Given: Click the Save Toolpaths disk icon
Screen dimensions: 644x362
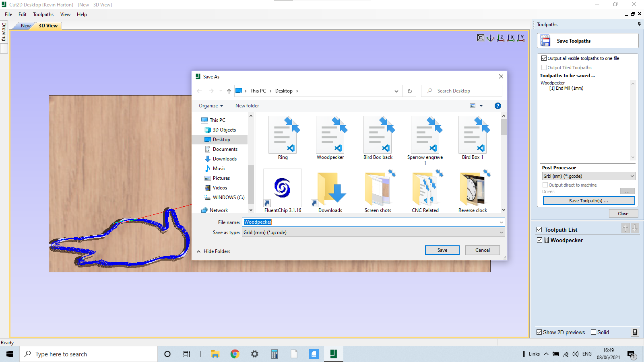Looking at the screenshot, I should click(545, 40).
